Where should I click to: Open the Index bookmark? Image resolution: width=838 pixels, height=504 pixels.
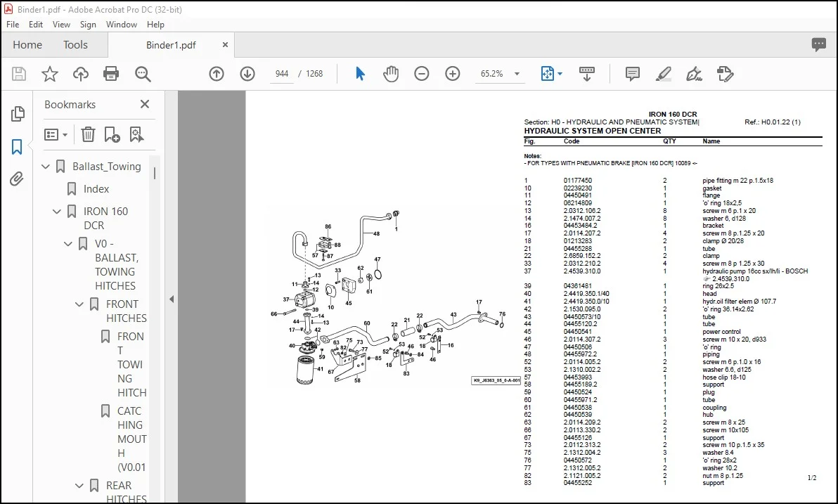[96, 189]
